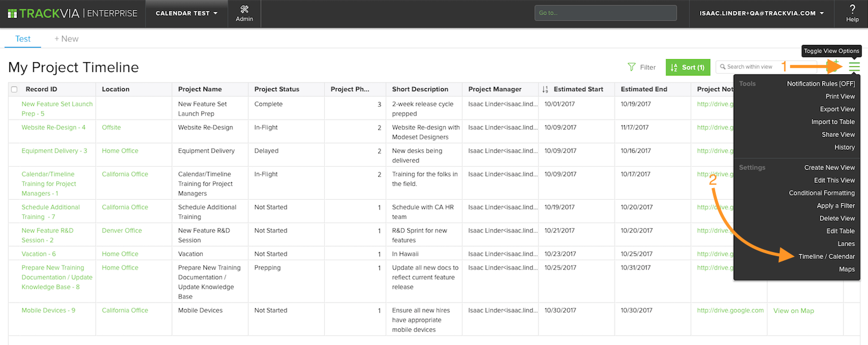Choose Export View from Tools menu
868x345 pixels.
pyautogui.click(x=837, y=109)
